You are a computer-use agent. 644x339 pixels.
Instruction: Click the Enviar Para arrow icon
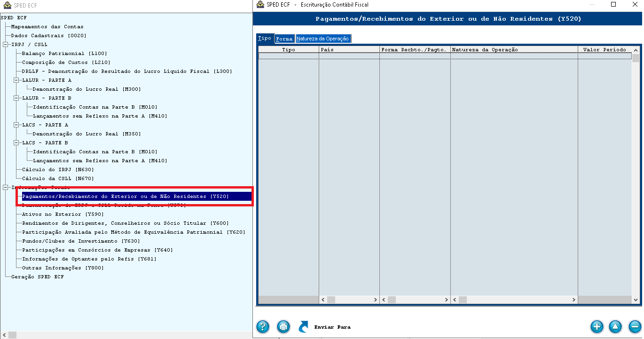303,327
